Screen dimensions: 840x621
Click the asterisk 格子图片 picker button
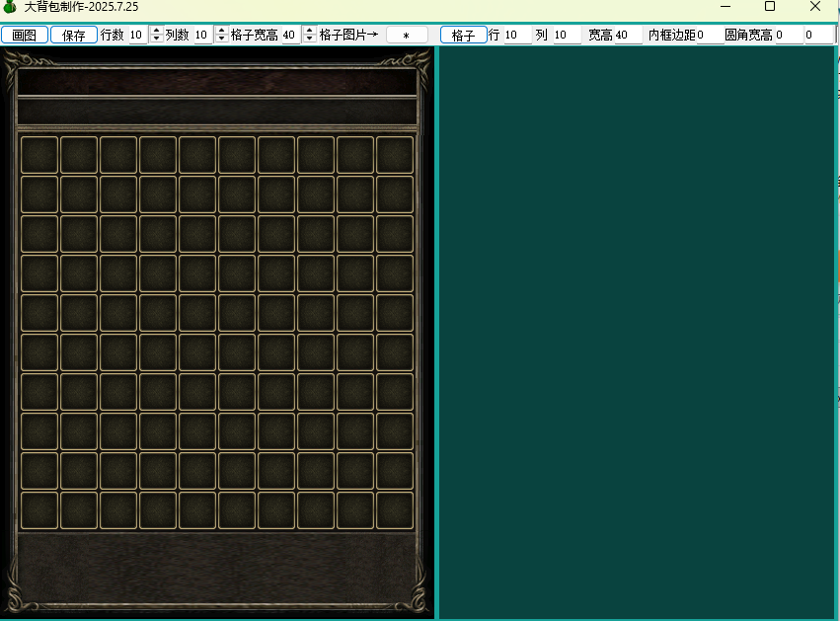pyautogui.click(x=407, y=36)
